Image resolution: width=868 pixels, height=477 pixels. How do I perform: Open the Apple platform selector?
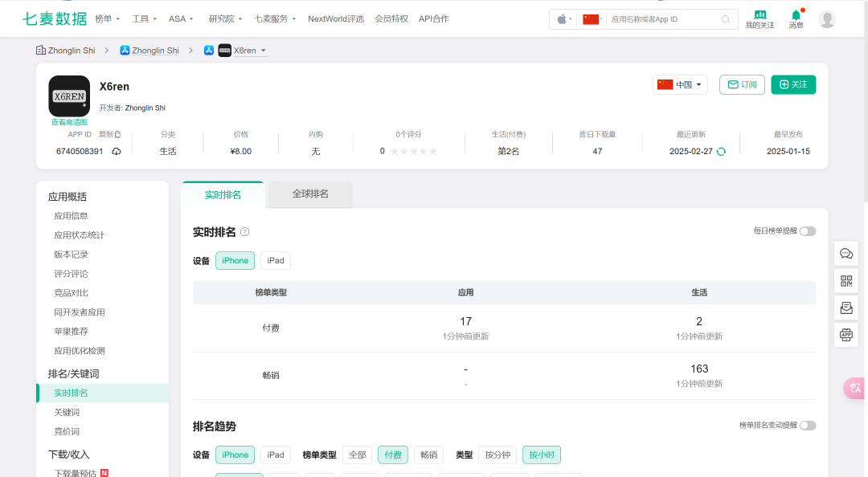tap(564, 19)
